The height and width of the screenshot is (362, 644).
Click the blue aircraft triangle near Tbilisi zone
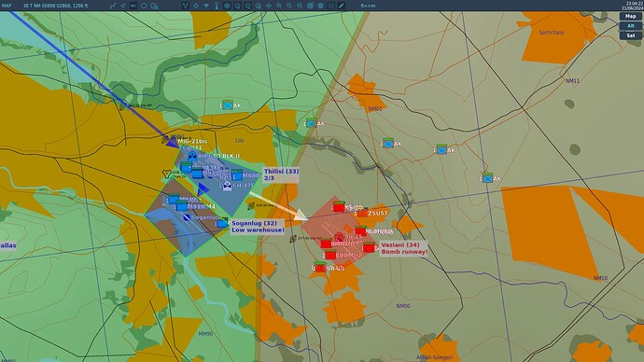click(203, 189)
